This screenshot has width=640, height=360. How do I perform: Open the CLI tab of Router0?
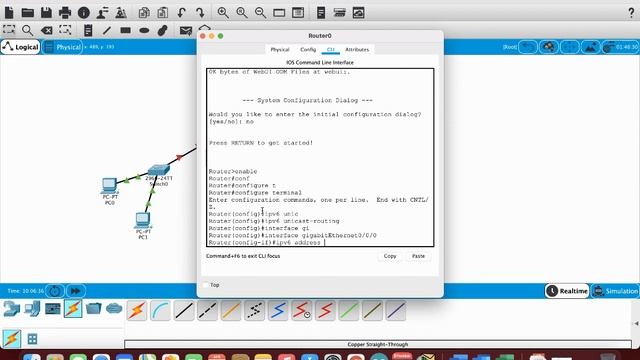pos(331,49)
